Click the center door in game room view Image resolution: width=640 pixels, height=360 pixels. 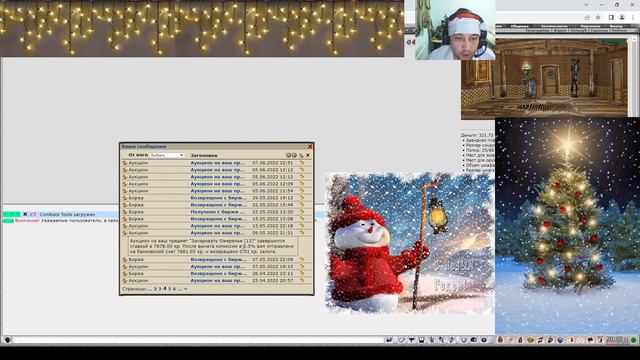[550, 80]
